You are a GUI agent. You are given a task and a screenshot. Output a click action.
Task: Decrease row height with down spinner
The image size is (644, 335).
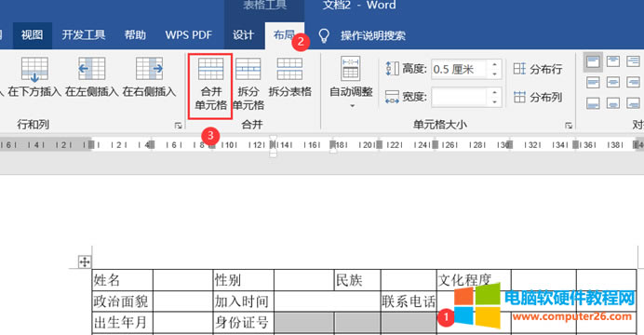494,74
